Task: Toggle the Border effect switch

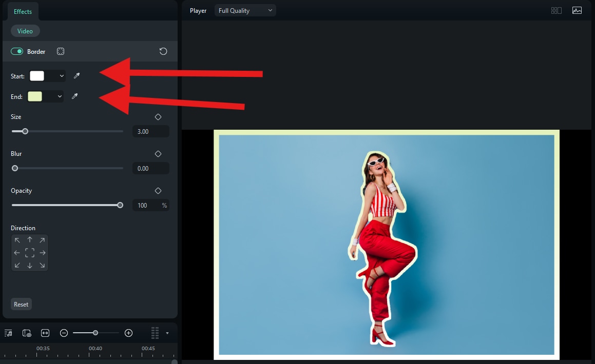Action: (x=17, y=51)
